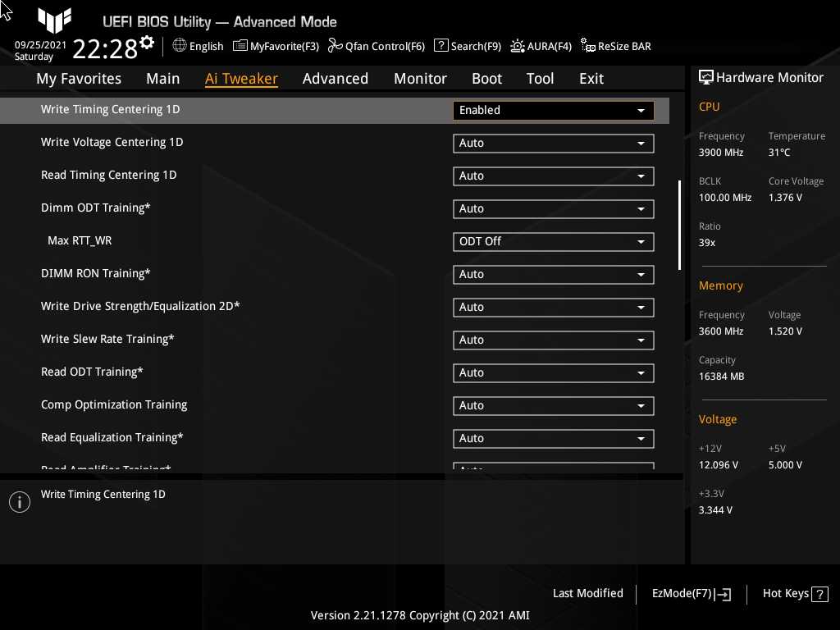Select Write Voltage Centering 1D label
This screenshot has height=630, width=840.
[112, 142]
